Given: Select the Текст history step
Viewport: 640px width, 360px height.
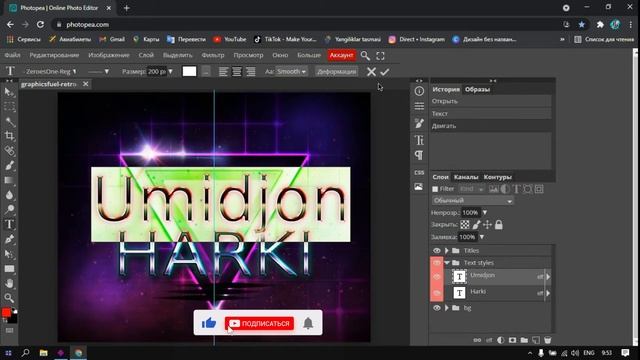Looking at the screenshot, I should point(491,113).
